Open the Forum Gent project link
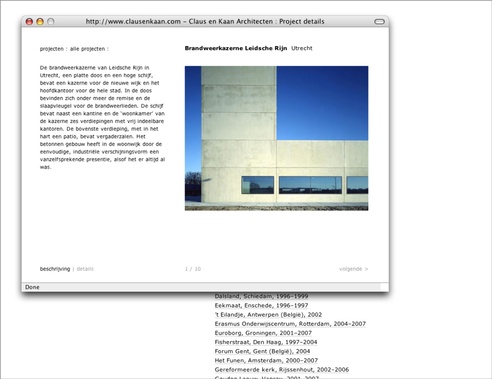The width and height of the screenshot is (492, 379). pos(262,351)
